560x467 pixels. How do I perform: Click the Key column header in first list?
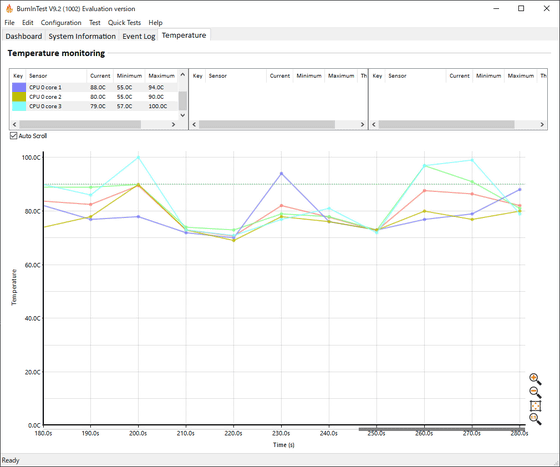pyautogui.click(x=18, y=76)
